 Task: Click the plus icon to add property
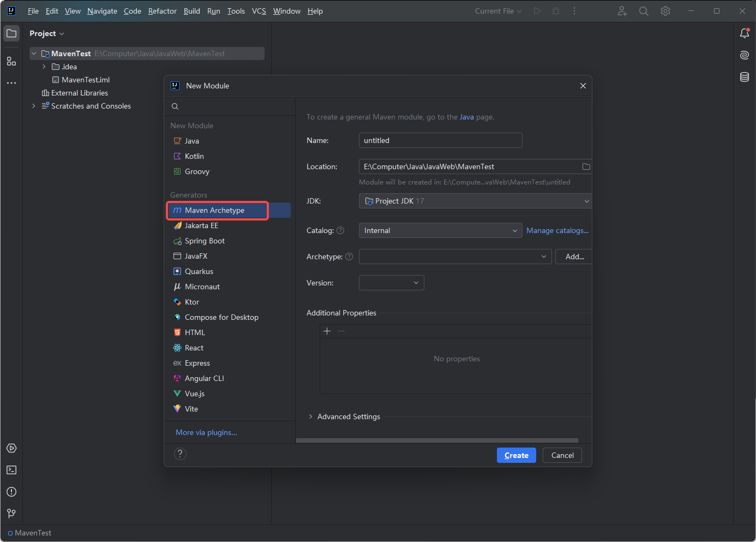click(327, 331)
